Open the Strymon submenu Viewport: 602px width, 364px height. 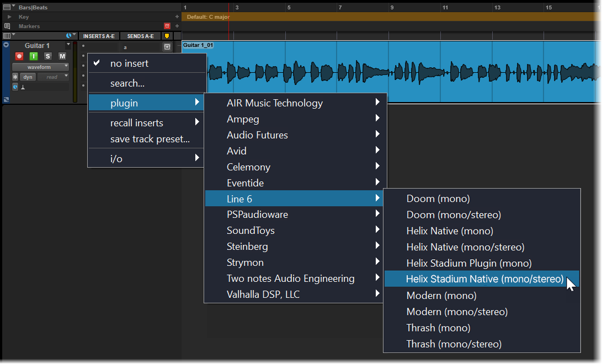click(x=294, y=263)
